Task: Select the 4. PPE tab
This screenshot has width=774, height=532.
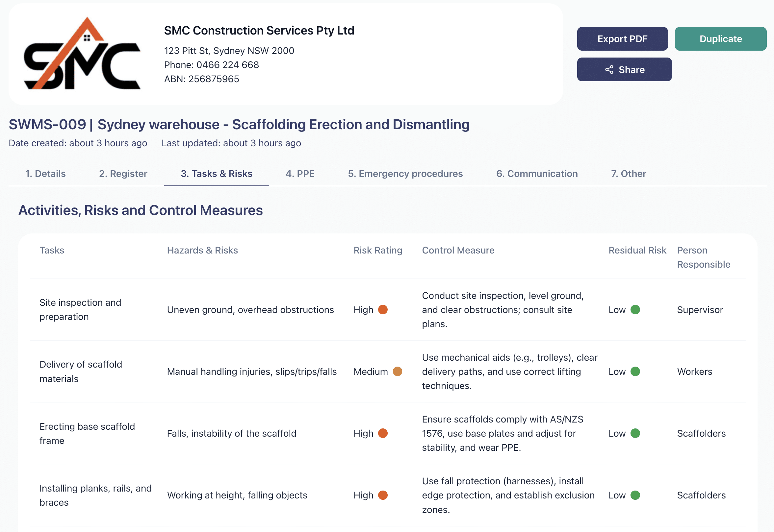Action: 300,174
